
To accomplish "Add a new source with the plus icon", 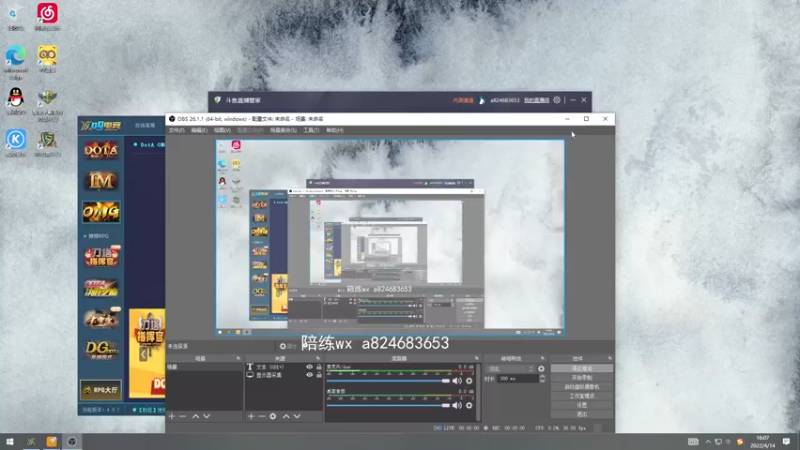I will click(x=251, y=416).
